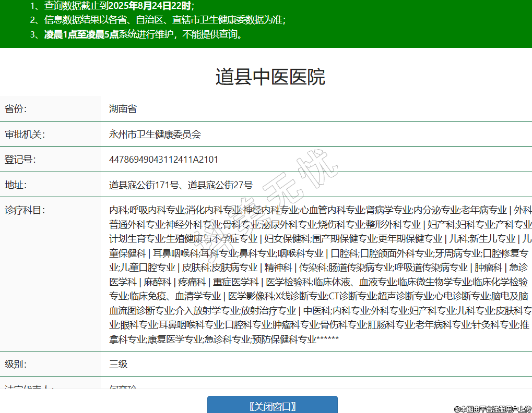Image resolution: width=532 pixels, height=413 pixels.
Task: Click the bold date 2025年8月24日22时
Action: click(157, 6)
